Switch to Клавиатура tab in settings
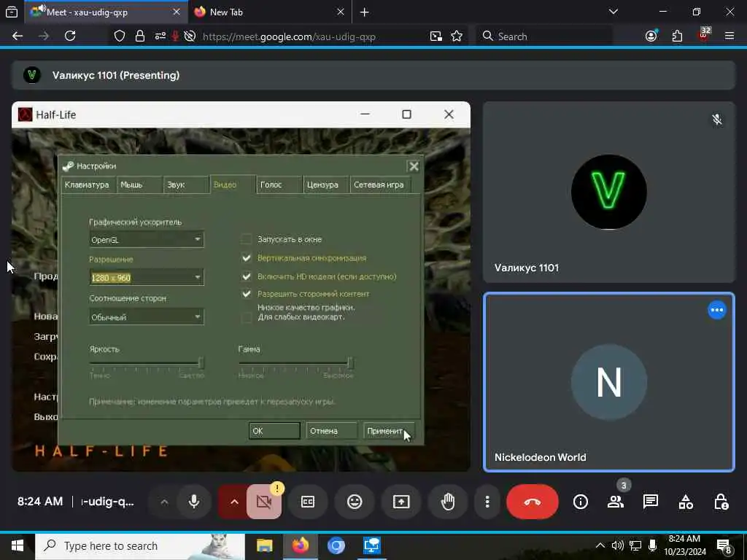 click(x=87, y=184)
